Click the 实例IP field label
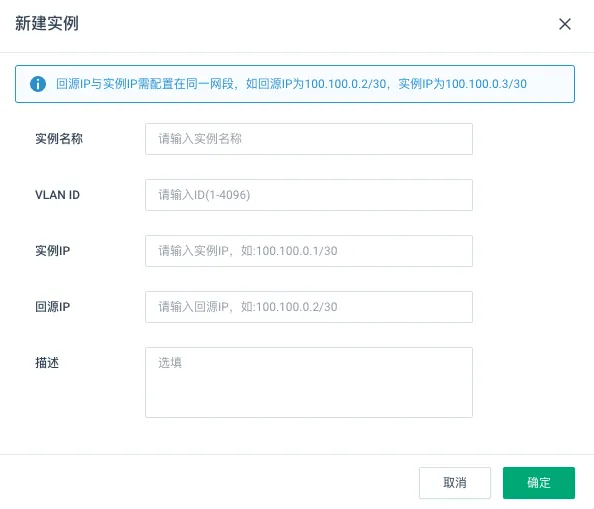 pyautogui.click(x=53, y=251)
